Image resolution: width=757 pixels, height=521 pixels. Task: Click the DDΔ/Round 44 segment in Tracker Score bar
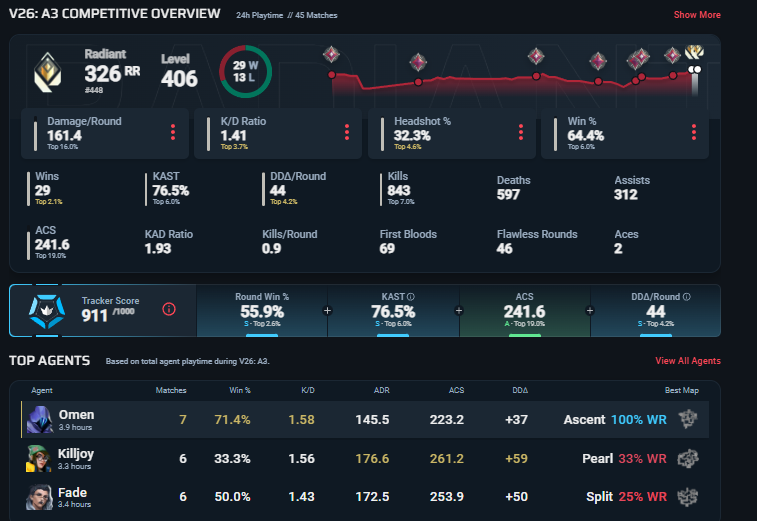[x=656, y=310]
